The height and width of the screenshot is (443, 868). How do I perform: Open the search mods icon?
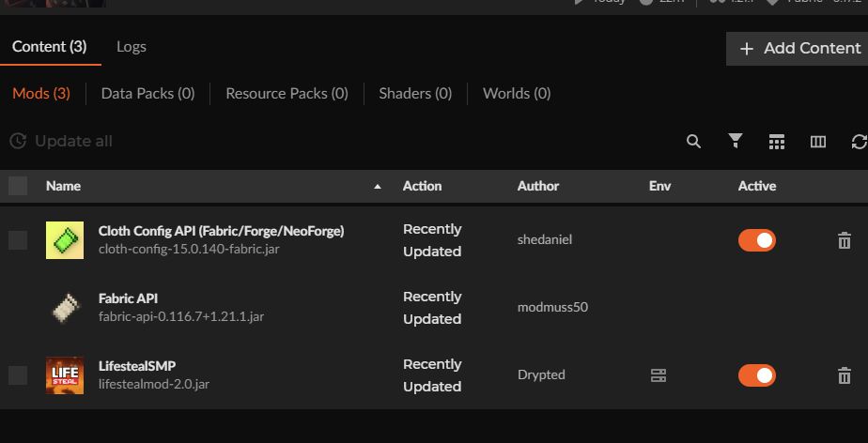[x=693, y=142]
